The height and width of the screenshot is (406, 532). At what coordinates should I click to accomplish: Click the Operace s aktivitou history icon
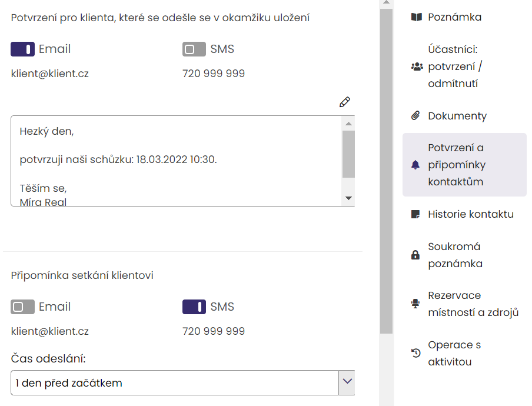coord(415,353)
